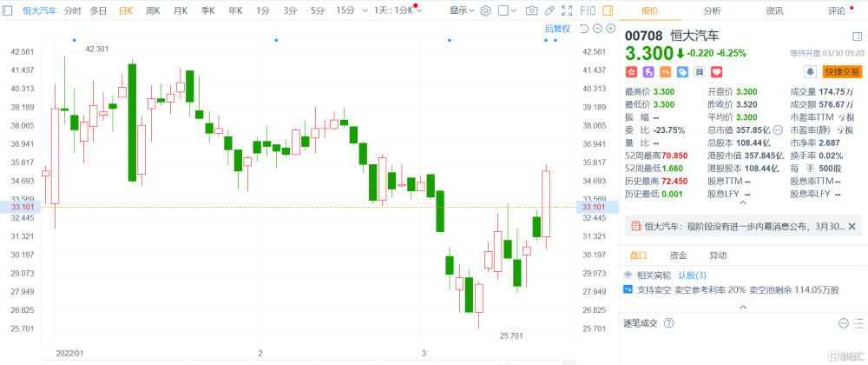
Task: Zoom out the K-line chart
Action: [x=597, y=29]
